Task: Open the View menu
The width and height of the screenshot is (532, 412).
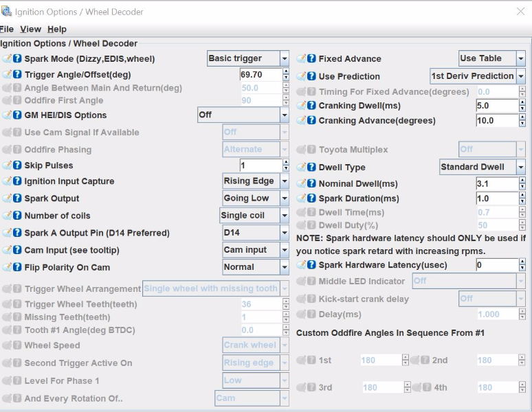Action: pos(30,29)
